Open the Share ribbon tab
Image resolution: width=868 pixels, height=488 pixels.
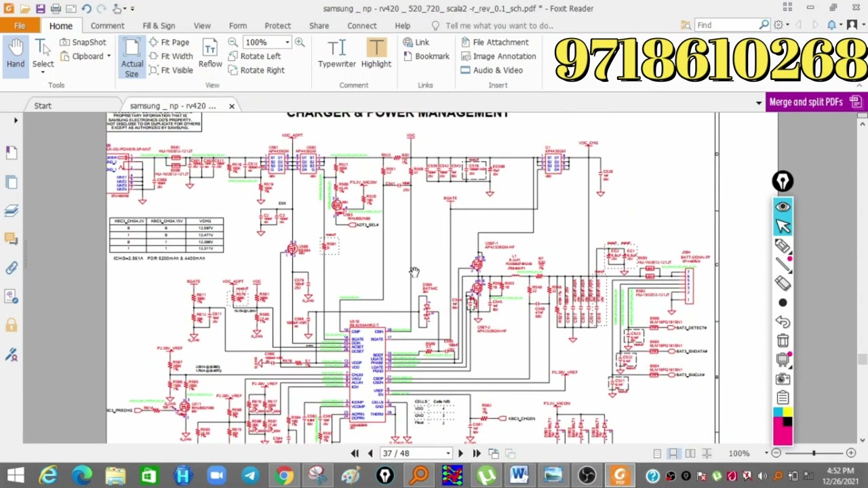click(319, 26)
